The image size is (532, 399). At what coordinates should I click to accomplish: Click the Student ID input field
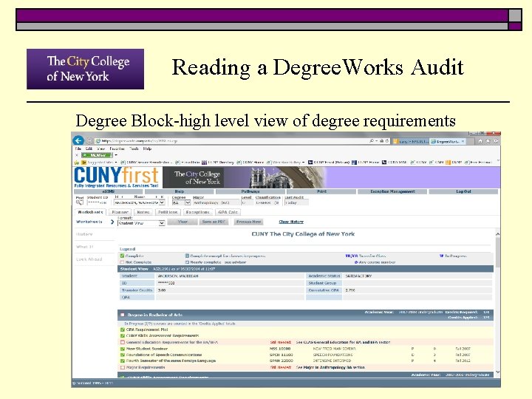pos(97,202)
